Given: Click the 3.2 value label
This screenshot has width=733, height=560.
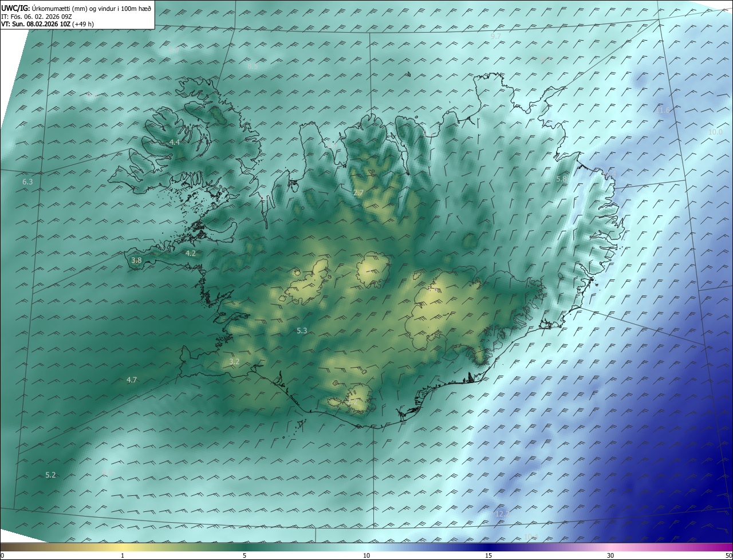Looking at the screenshot, I should pyautogui.click(x=234, y=361).
